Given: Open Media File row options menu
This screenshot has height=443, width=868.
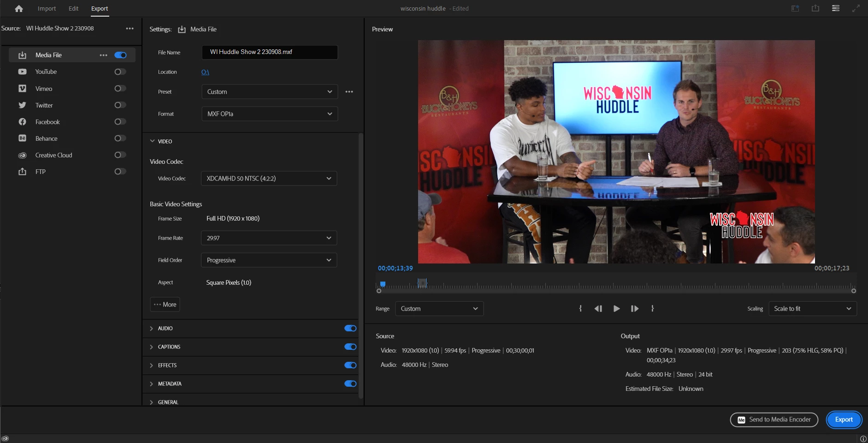Looking at the screenshot, I should [x=103, y=55].
